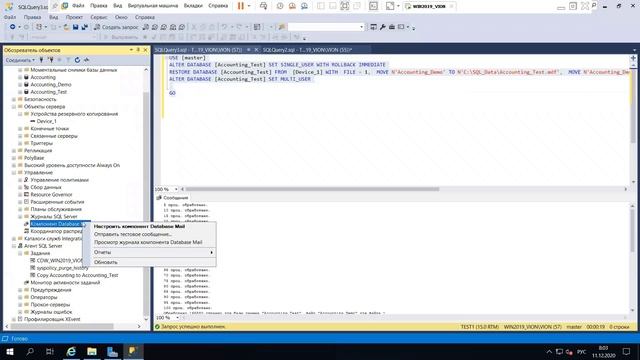
Task: Open Windows Start menu
Action: point(10,351)
